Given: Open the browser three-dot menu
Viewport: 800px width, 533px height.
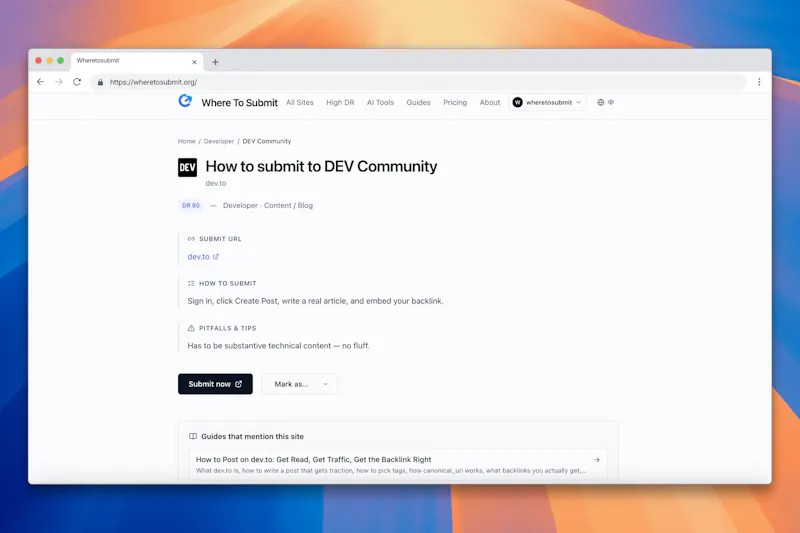Looking at the screenshot, I should [x=759, y=82].
